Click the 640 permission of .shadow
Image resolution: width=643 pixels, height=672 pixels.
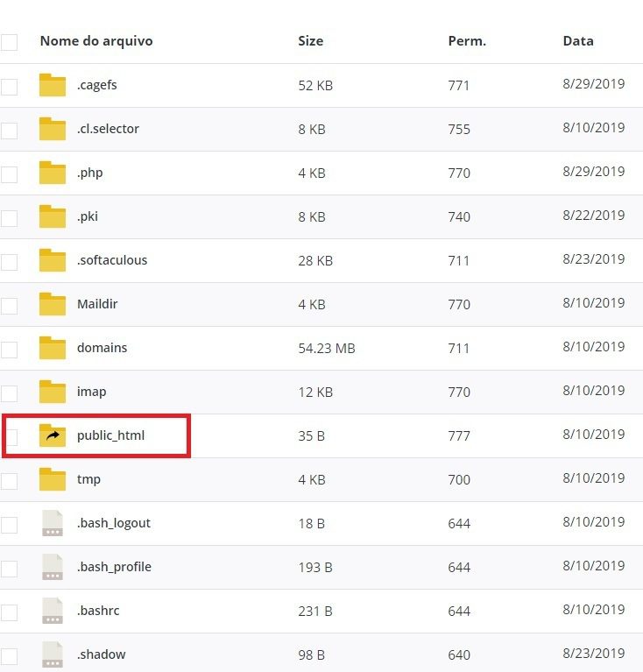[x=459, y=655]
